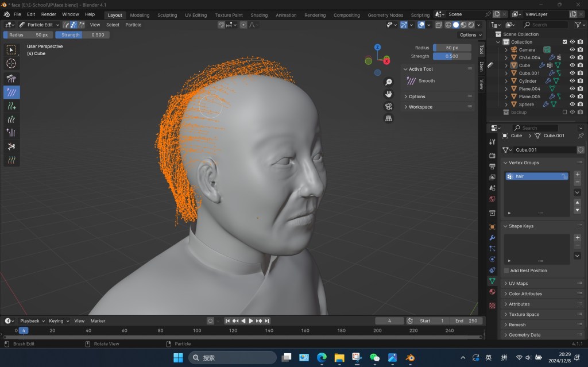The width and height of the screenshot is (588, 367).
Task: Expand the Cylinder object in outliner
Action: coord(506,81)
